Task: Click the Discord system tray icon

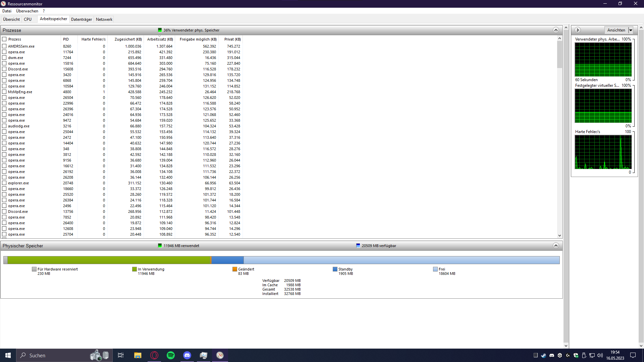Action: pyautogui.click(x=552, y=355)
